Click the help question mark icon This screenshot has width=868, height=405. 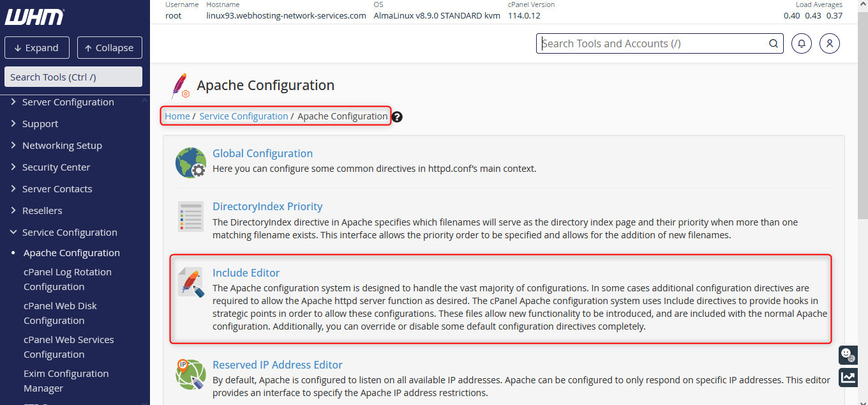[x=397, y=117]
